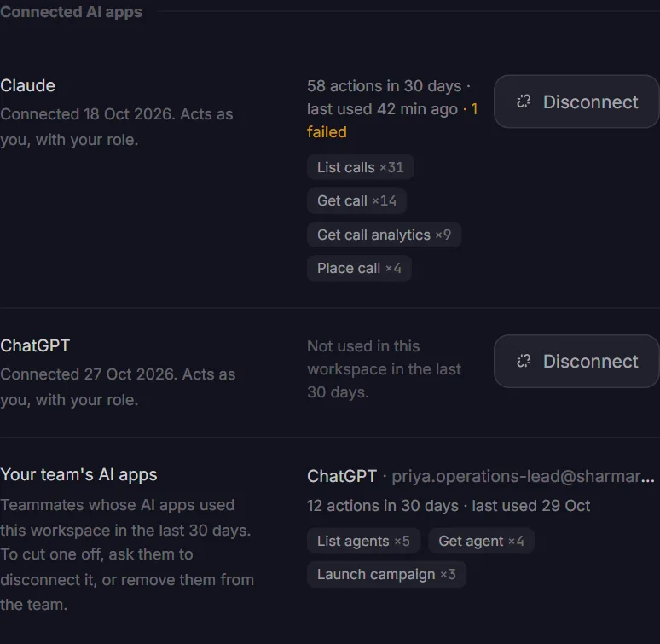Click "Connected 18 Oct 2026" description under Claude

click(x=117, y=127)
